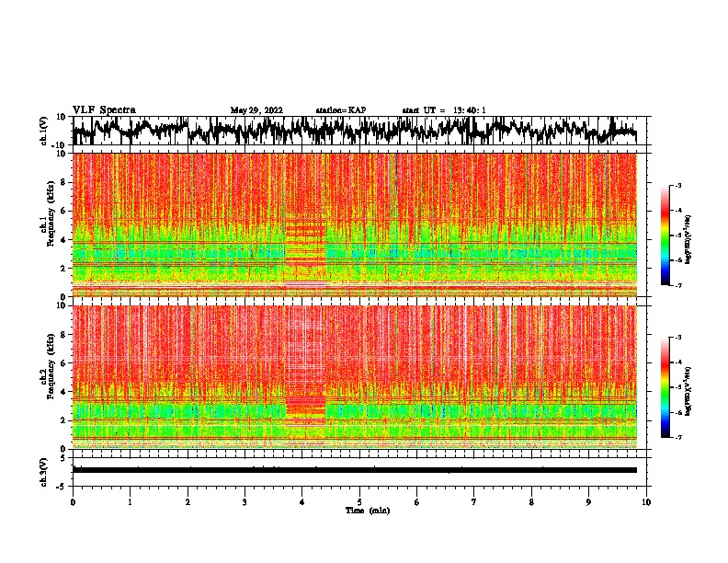Select the ch.1 voltage waveform panel
Screen dimensions: 728x563
pos(359,131)
